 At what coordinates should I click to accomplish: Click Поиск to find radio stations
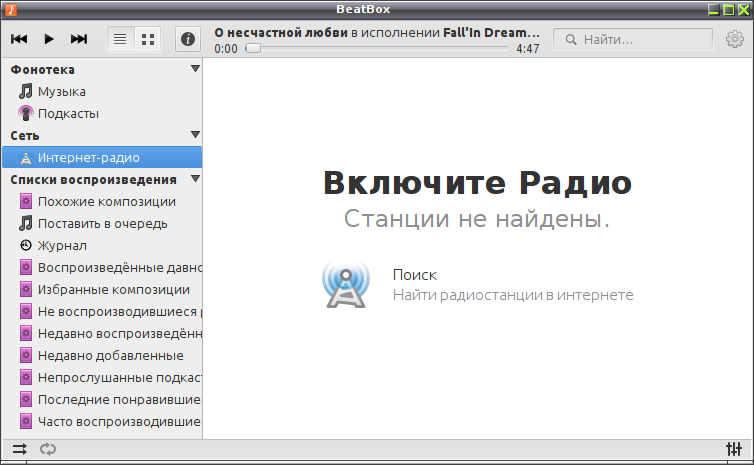[x=415, y=275]
